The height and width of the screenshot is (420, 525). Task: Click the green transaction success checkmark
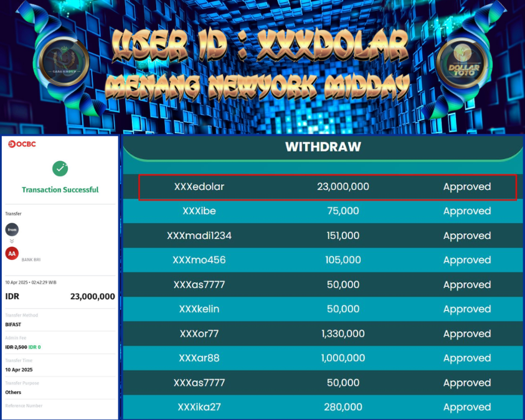(x=60, y=169)
